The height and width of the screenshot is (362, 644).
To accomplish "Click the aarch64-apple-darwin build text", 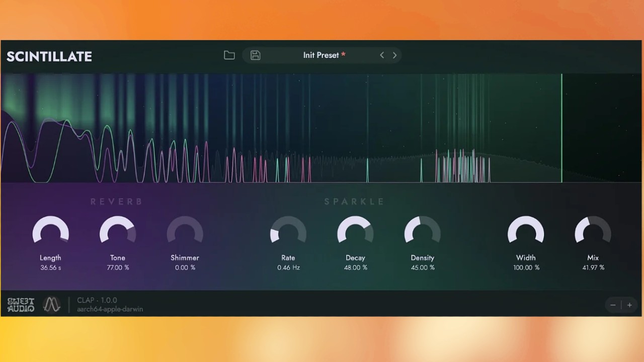I will 110,309.
